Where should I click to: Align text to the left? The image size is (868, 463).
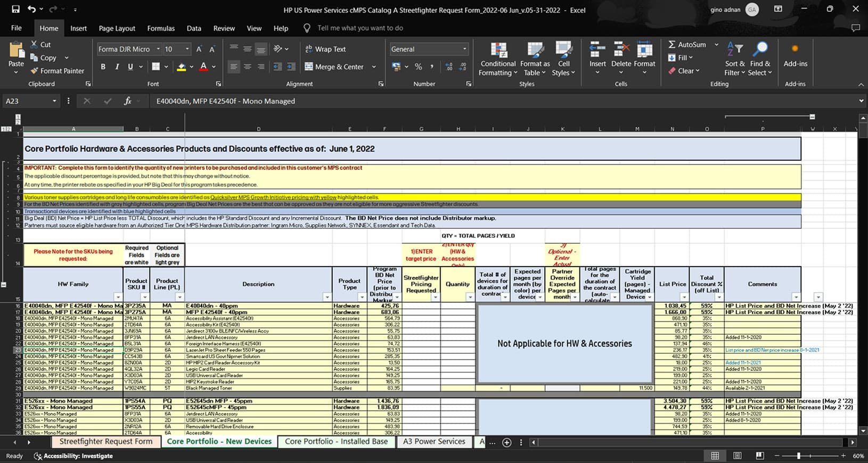pyautogui.click(x=234, y=67)
